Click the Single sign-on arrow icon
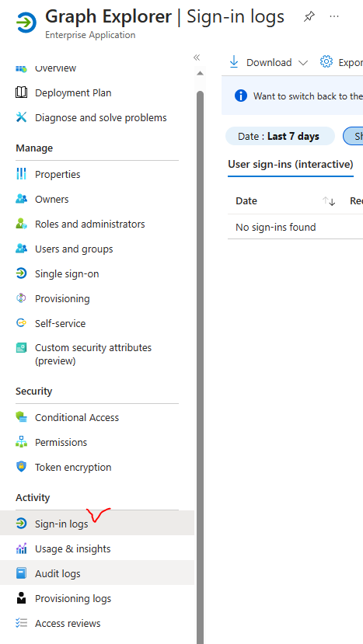363x644 pixels. coord(22,273)
